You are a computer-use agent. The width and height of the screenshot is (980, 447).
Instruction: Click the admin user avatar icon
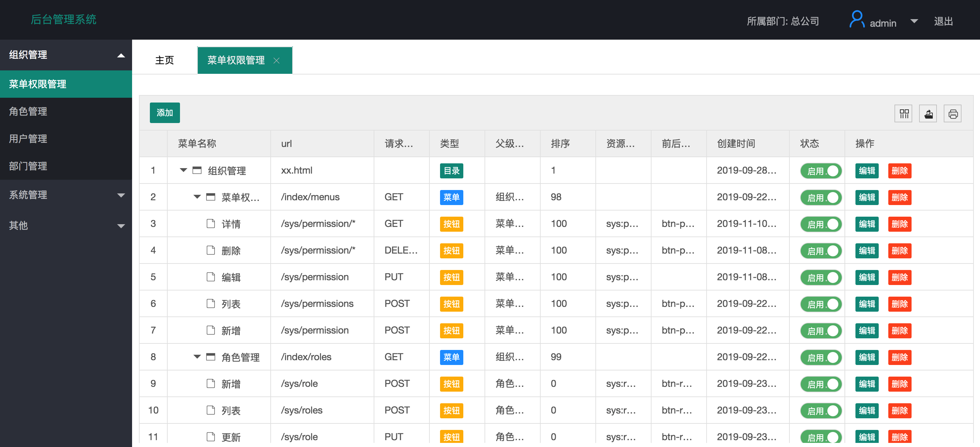click(x=856, y=19)
